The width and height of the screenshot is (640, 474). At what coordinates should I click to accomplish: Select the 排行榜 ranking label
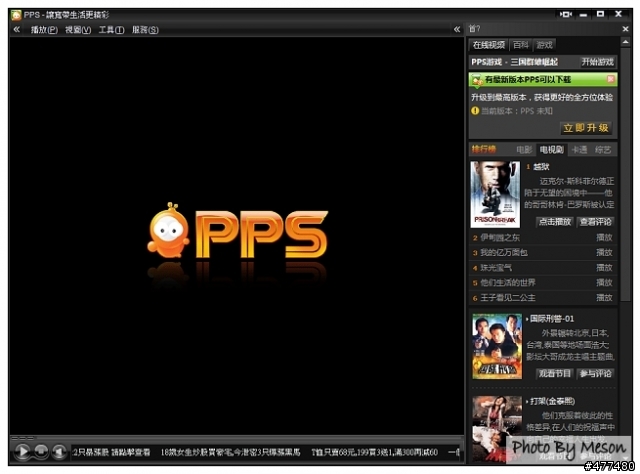pos(484,149)
